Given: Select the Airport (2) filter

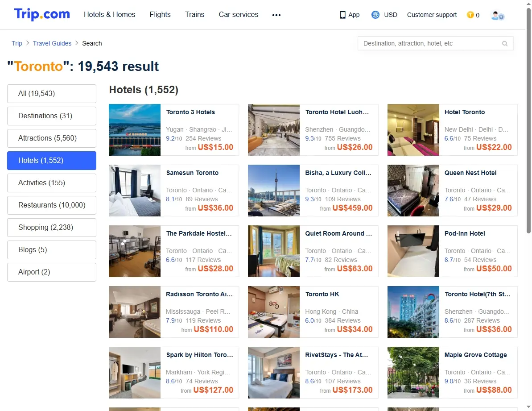Looking at the screenshot, I should pos(52,272).
